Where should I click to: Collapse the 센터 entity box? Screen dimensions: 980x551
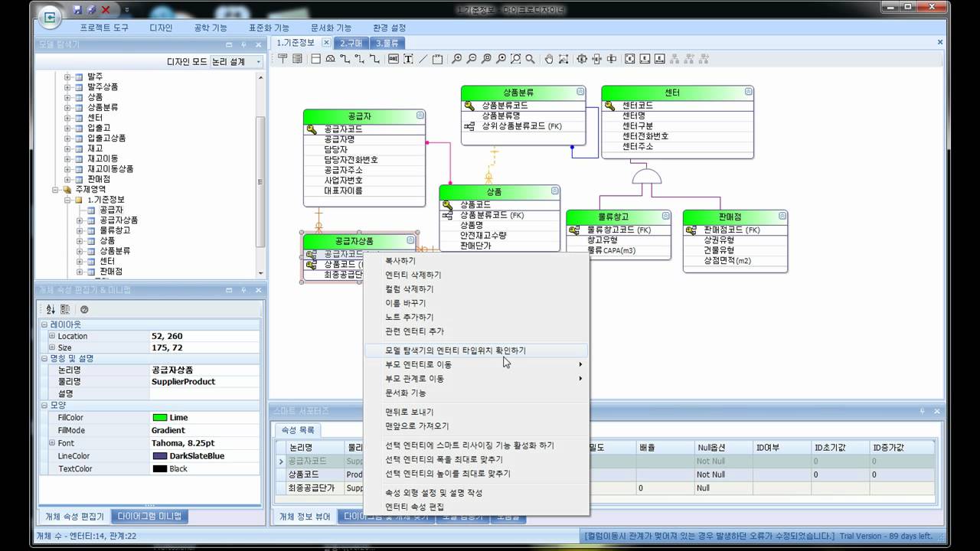pos(748,92)
